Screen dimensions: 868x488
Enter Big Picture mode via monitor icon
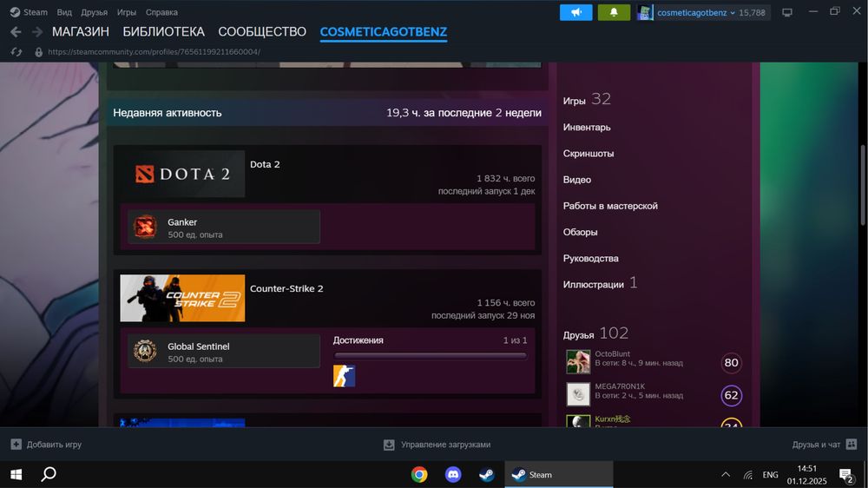787,12
